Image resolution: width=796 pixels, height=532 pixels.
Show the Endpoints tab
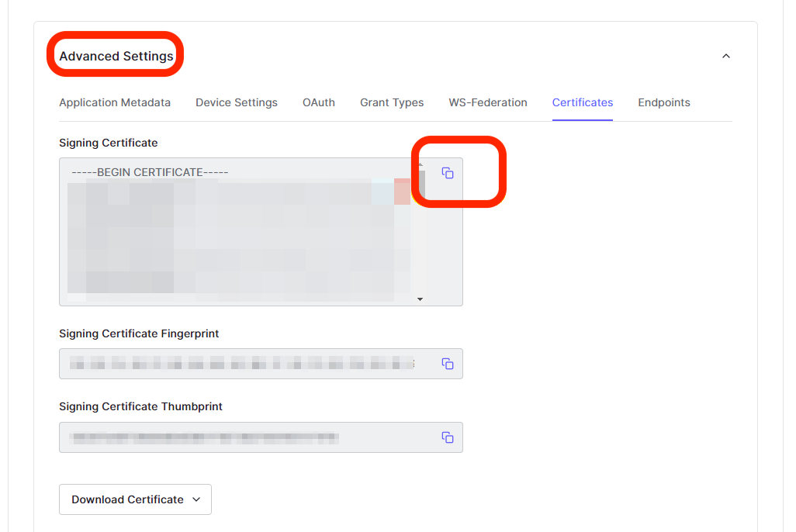[664, 102]
